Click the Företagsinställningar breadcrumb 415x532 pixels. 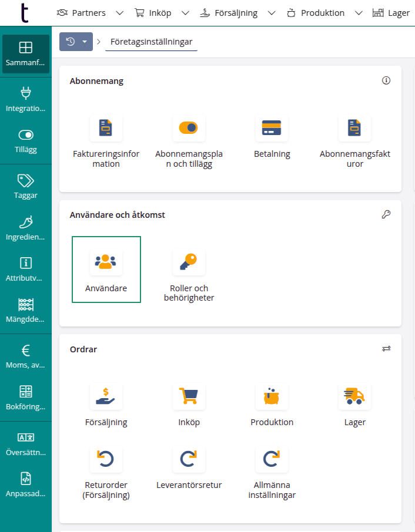click(x=151, y=42)
